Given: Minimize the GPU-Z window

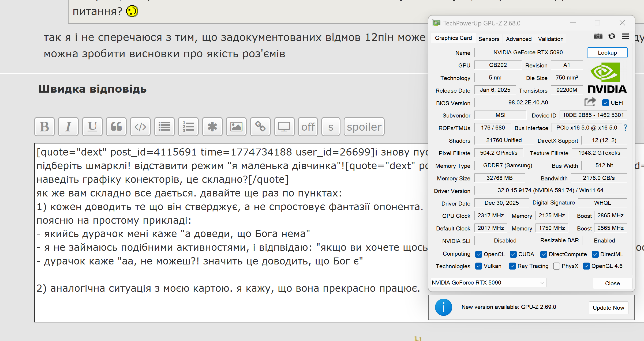Looking at the screenshot, I should pyautogui.click(x=573, y=23).
